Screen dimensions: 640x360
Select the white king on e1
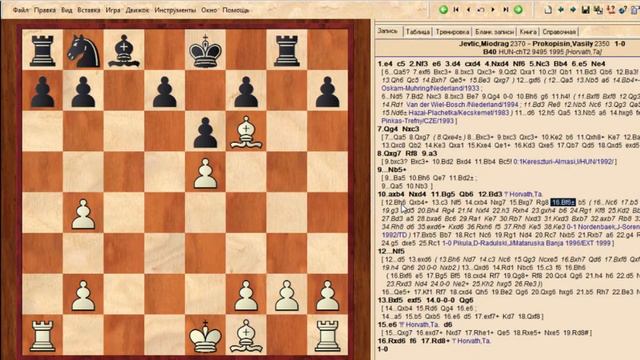[205, 336]
